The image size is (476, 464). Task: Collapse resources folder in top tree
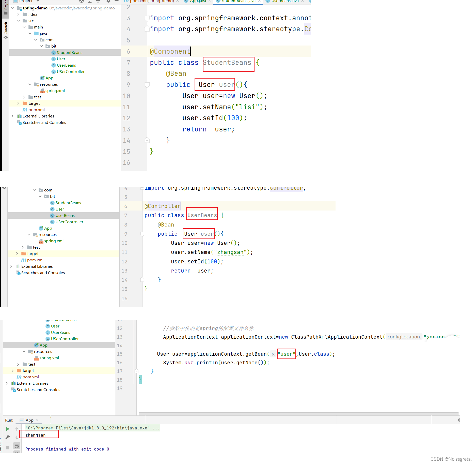coord(30,84)
